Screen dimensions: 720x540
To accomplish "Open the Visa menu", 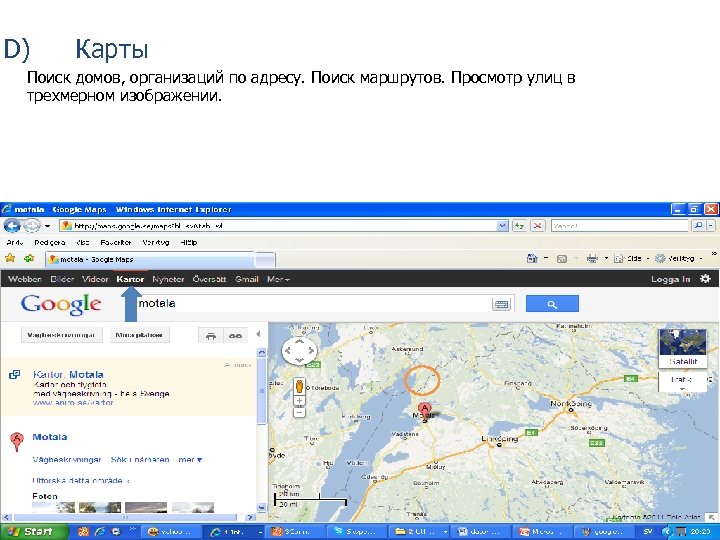I will 83,242.
